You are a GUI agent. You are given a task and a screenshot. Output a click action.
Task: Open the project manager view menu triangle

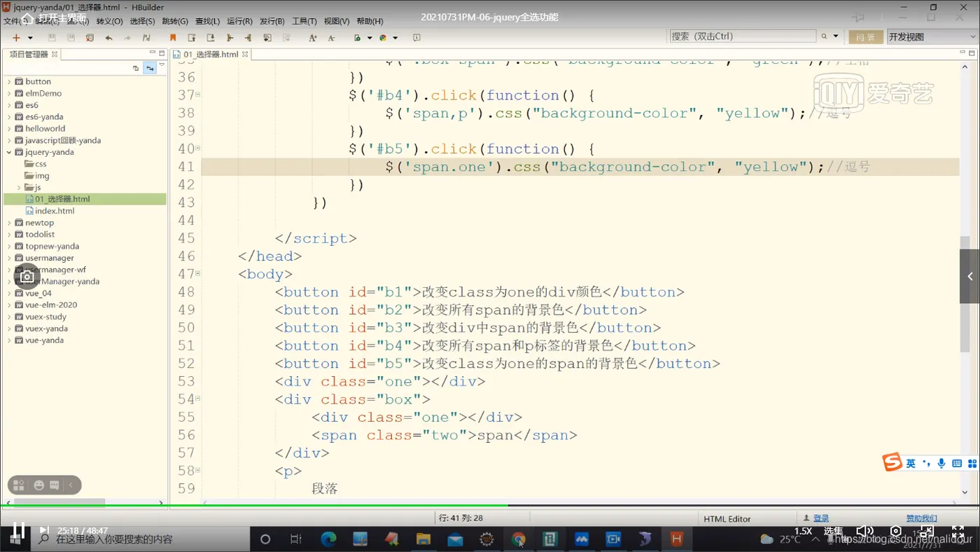coord(162,66)
